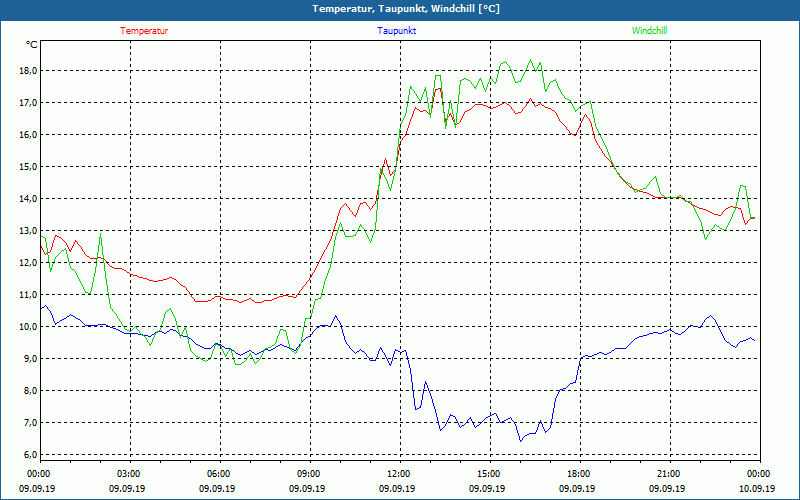
Task: Click the '09.09.19' date under 03:00
Action: (127, 488)
